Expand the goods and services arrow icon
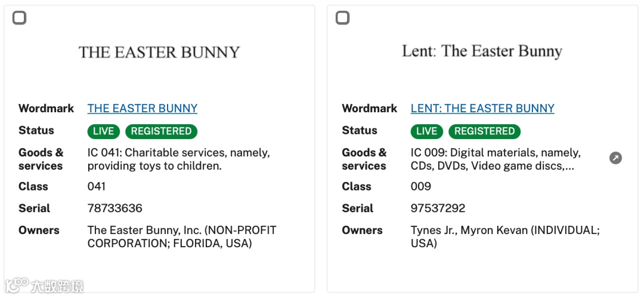The width and height of the screenshot is (644, 298). pos(615,158)
